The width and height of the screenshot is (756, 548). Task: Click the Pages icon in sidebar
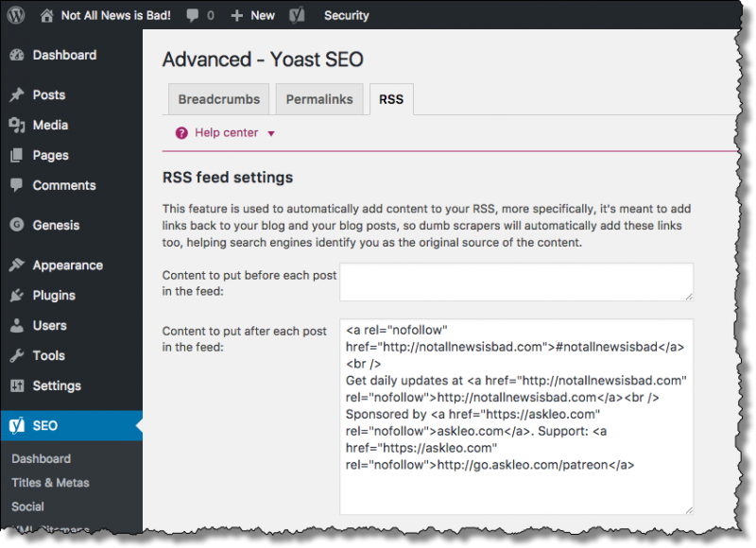[x=17, y=155]
